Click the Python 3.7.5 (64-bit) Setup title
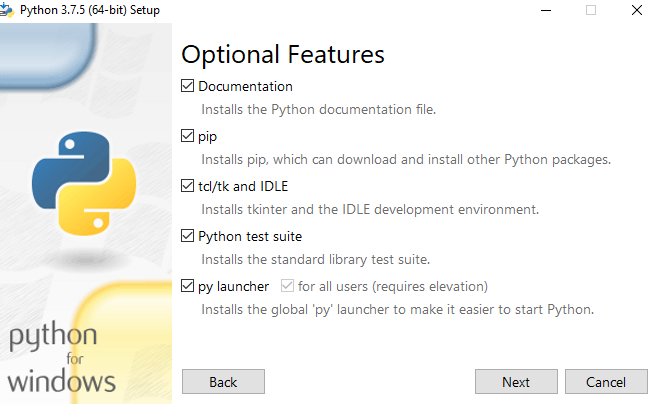The width and height of the screenshot is (656, 404). pyautogui.click(x=90, y=10)
